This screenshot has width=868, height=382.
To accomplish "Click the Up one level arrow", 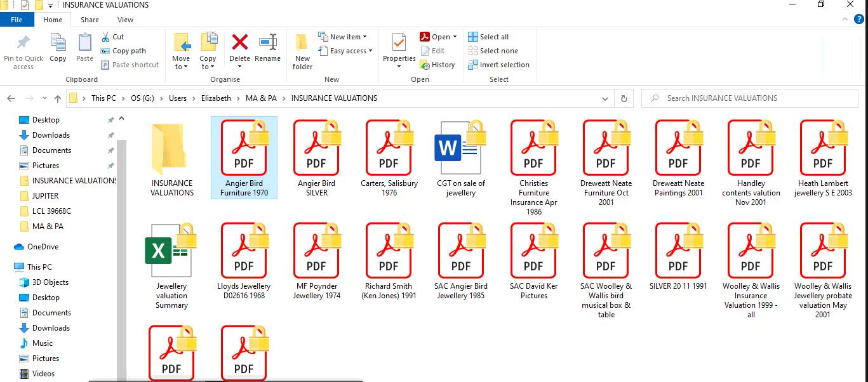I will pos(58,98).
